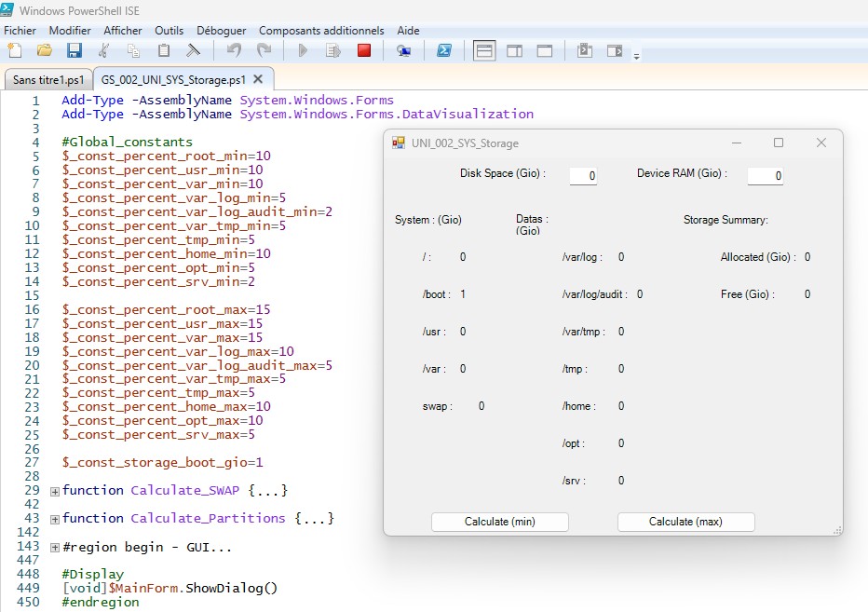868x612 pixels.
Task: Expand the Calculate_SWAP function fold
Action: pyautogui.click(x=55, y=491)
